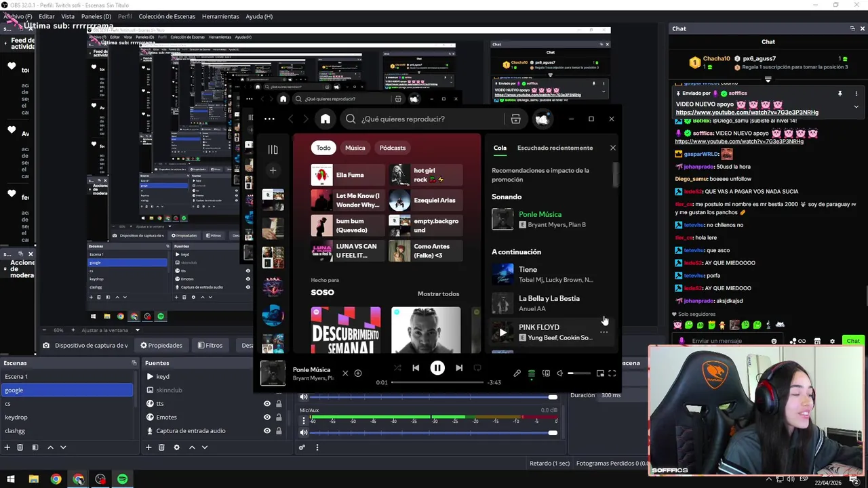Click Mostrar todos link in Spotify
This screenshot has height=488, width=868.
point(438,293)
